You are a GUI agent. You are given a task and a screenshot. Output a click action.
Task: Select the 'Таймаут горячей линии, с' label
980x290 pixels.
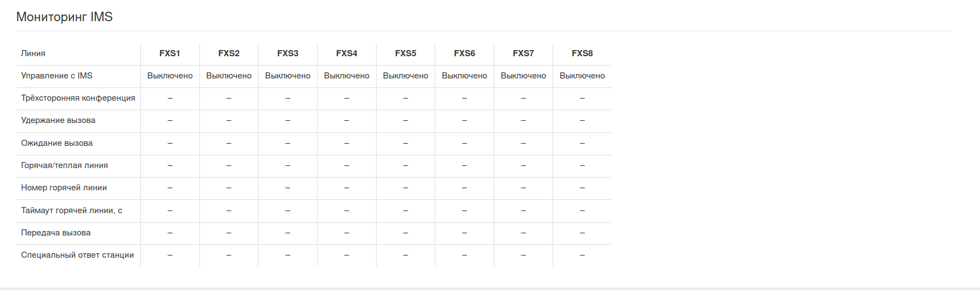click(72, 210)
